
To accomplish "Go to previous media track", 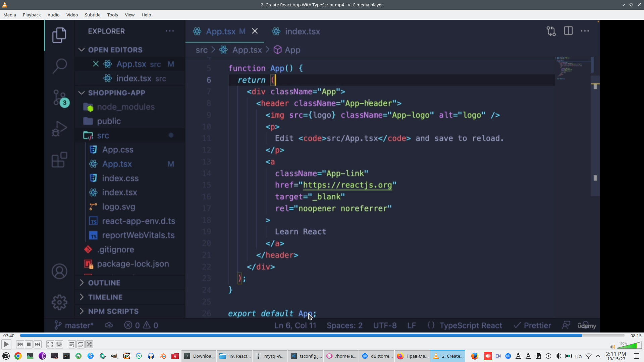I will click(20, 344).
